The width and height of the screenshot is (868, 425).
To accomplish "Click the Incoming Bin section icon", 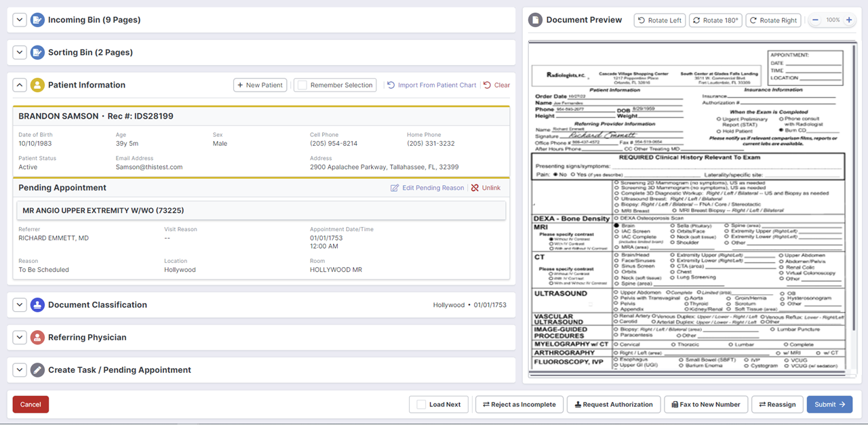I will (x=37, y=20).
